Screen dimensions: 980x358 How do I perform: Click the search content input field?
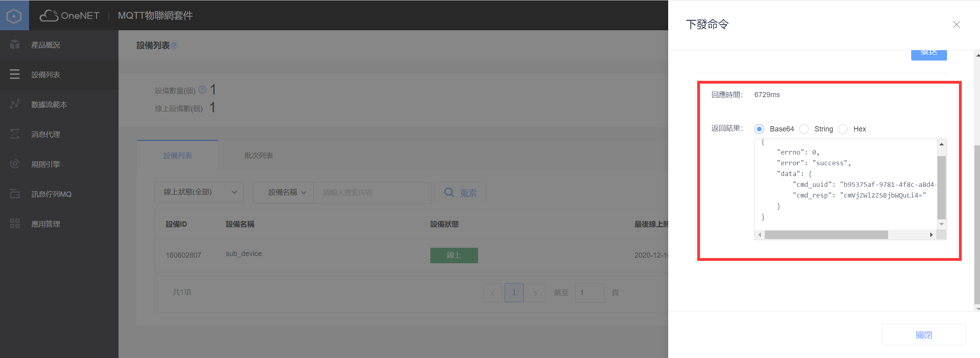click(x=373, y=193)
